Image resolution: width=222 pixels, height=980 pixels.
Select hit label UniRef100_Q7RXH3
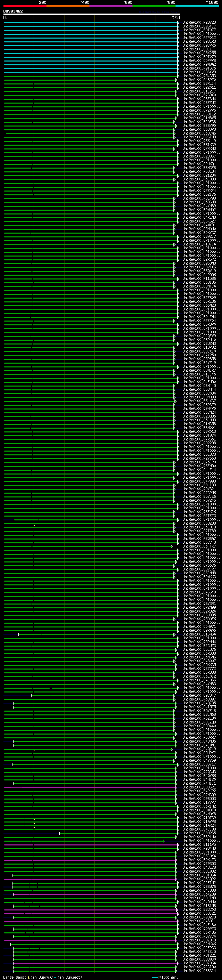pyautogui.click(x=199, y=148)
